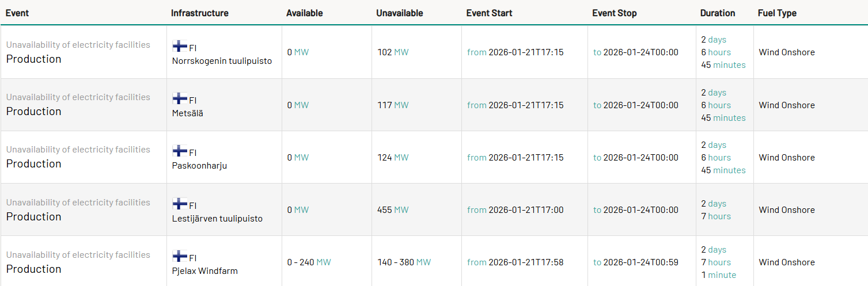Open the Metsälä infrastructure entry
The height and width of the screenshot is (286, 868).
pyautogui.click(x=188, y=113)
